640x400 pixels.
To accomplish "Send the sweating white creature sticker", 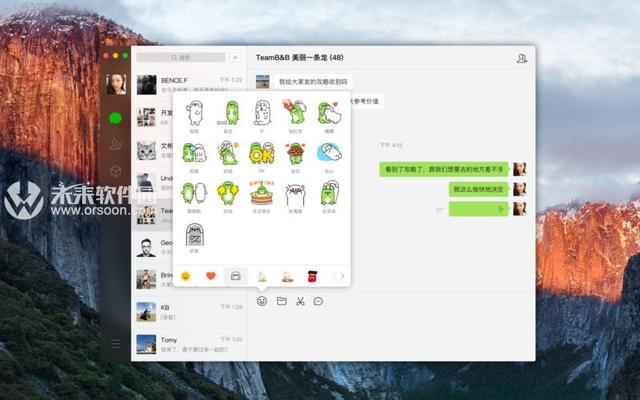I will 262,112.
